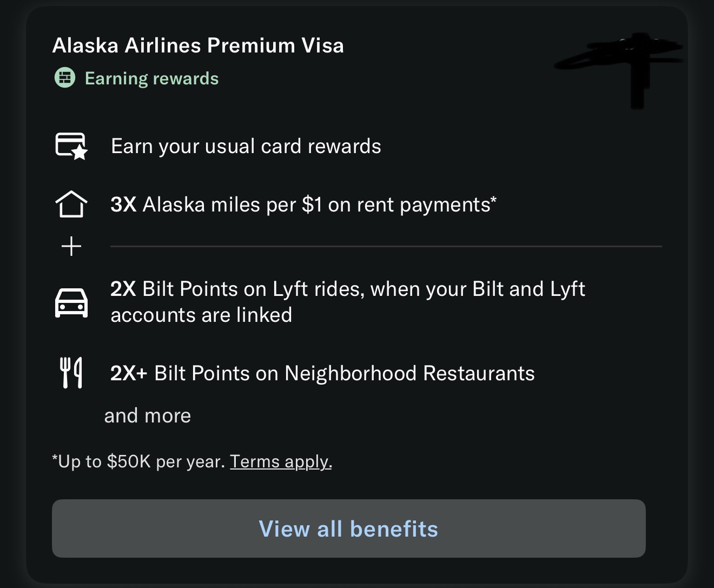Click the house icon for rent payments
The height and width of the screenshot is (588, 714).
(x=71, y=204)
